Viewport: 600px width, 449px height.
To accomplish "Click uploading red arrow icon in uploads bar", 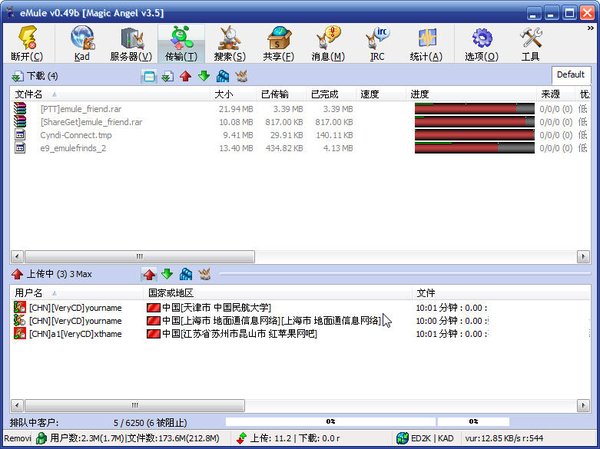I will tap(149, 274).
